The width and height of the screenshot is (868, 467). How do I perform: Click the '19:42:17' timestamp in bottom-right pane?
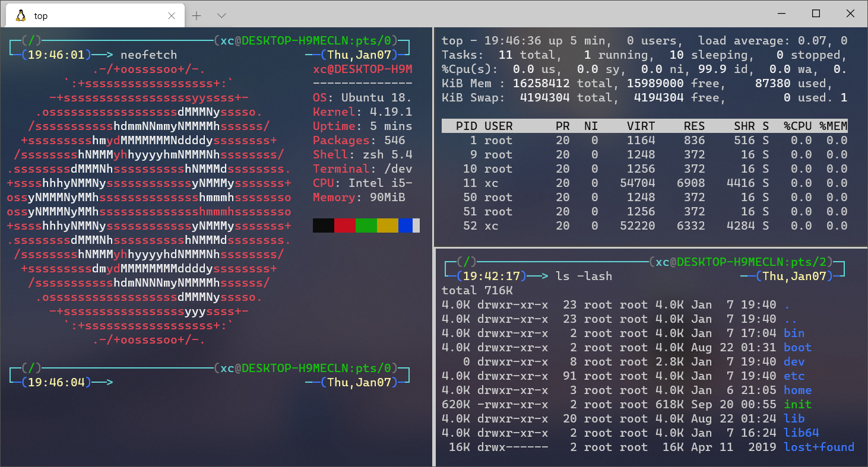492,276
